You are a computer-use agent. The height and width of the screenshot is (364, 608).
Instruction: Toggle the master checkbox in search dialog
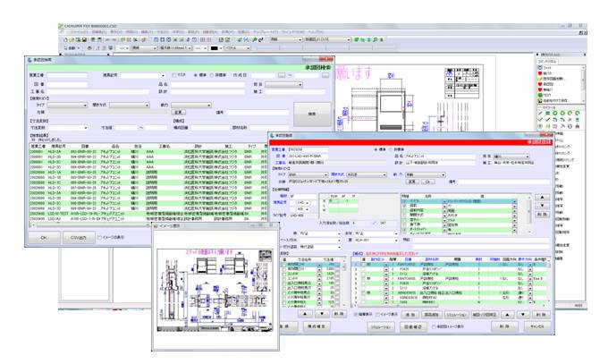pyautogui.click(x=174, y=75)
